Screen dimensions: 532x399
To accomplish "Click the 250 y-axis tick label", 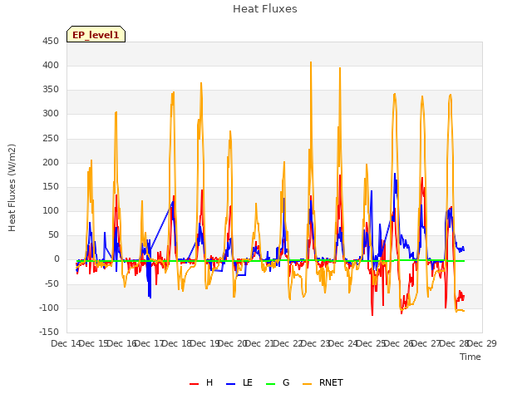I will pyautogui.click(x=51, y=139).
